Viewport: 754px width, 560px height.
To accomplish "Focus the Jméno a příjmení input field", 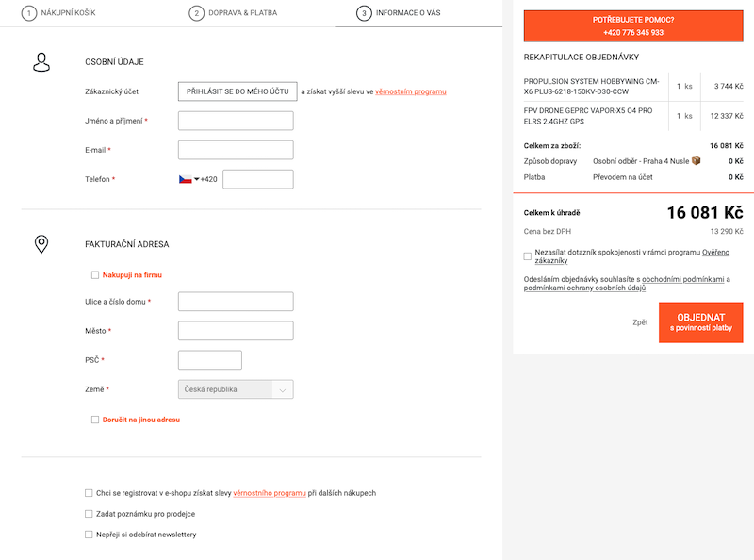I will [236, 121].
